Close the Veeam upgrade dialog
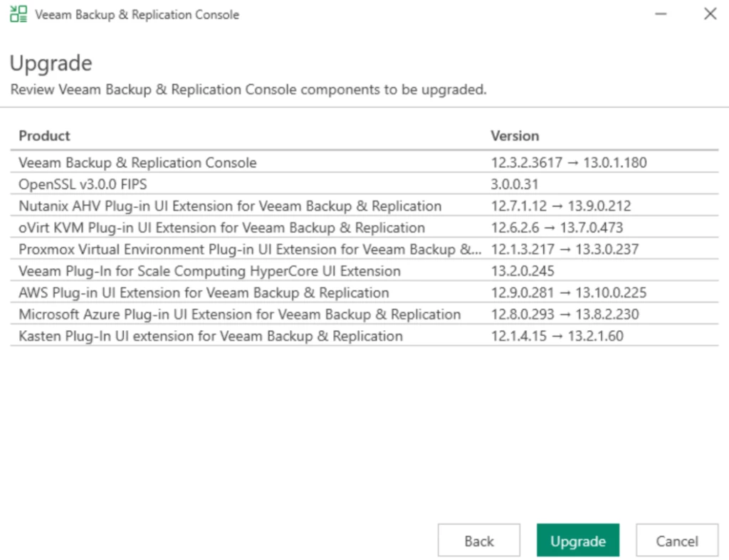 pos(710,14)
